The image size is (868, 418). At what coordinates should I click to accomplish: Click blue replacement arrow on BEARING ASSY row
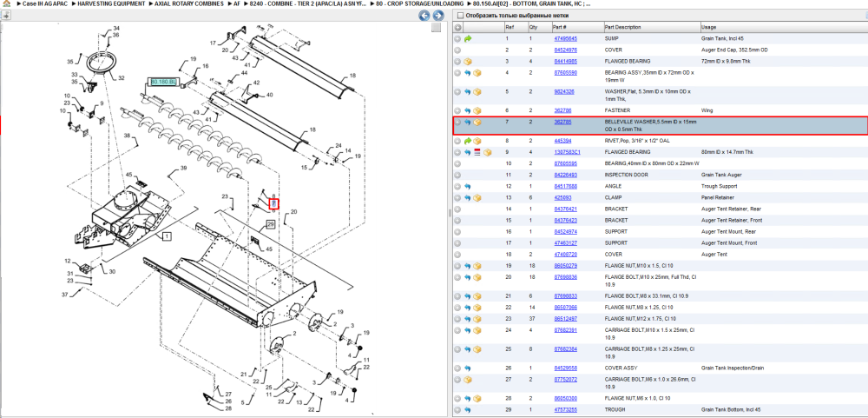click(x=467, y=73)
